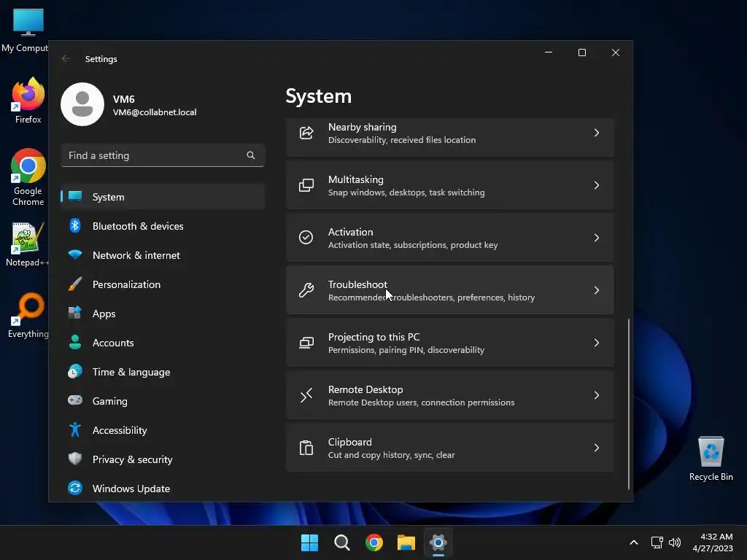Screen dimensions: 747x560
Task: Expand Nearby sharing chevron
Action: point(597,133)
